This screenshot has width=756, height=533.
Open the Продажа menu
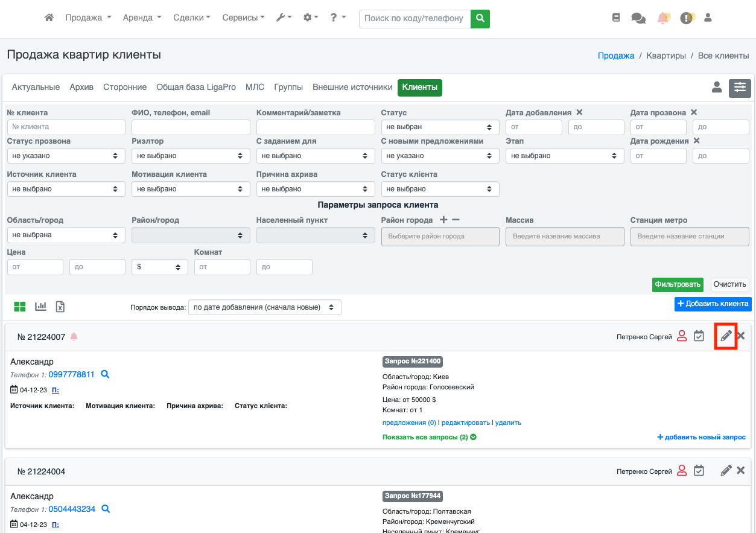point(88,18)
